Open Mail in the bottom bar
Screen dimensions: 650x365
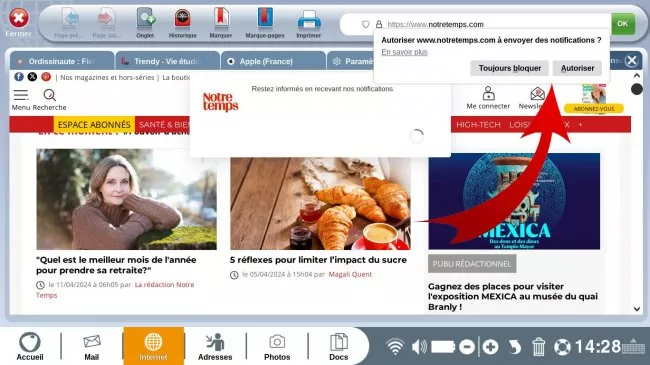pyautogui.click(x=92, y=346)
